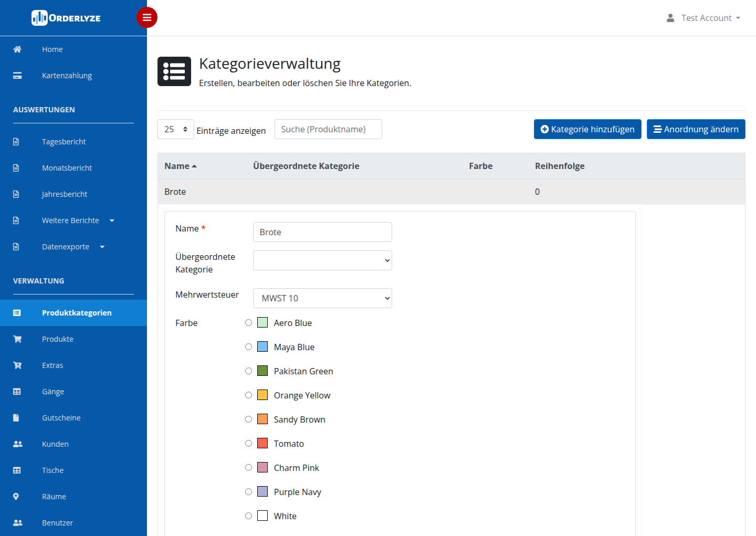Open the Mehrwertsteuer MWST 10 dropdown
Image resolution: width=756 pixels, height=536 pixels.
[322, 298]
